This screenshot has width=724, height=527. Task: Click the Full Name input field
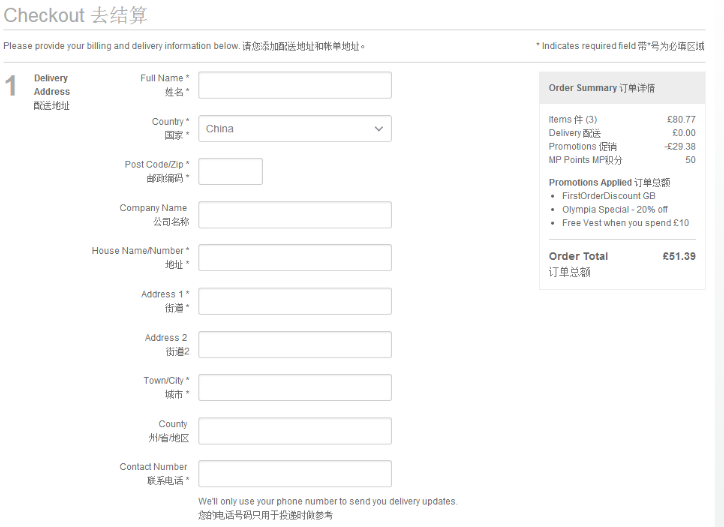point(295,85)
